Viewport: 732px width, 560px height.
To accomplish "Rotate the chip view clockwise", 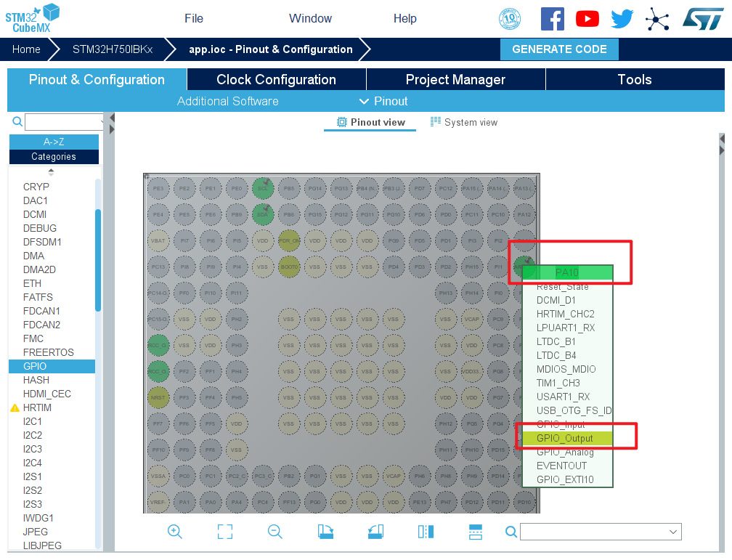I will coord(325,532).
